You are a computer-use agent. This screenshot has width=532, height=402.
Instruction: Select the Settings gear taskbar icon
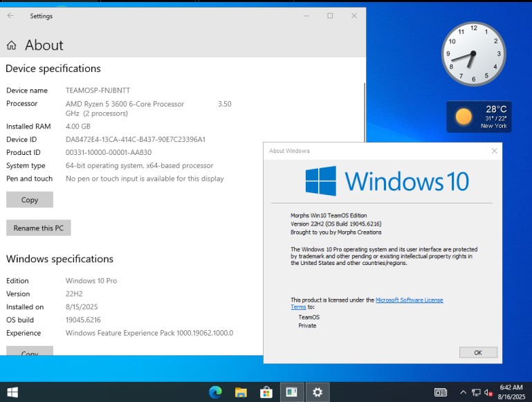pos(318,392)
